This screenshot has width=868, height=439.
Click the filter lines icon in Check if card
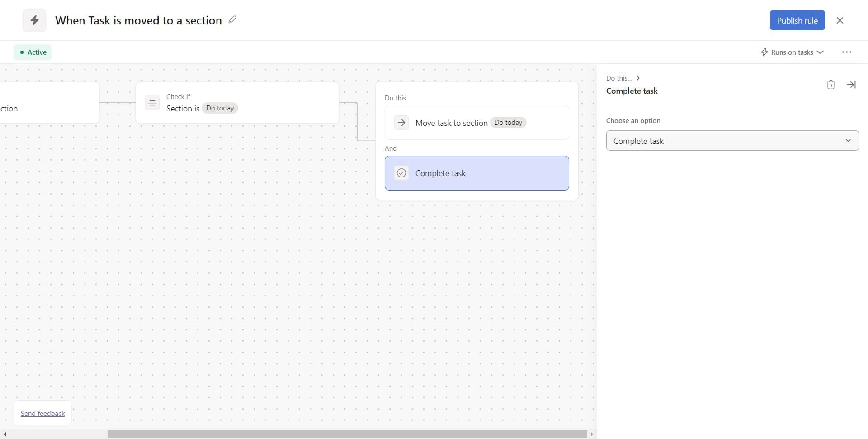coord(152,103)
